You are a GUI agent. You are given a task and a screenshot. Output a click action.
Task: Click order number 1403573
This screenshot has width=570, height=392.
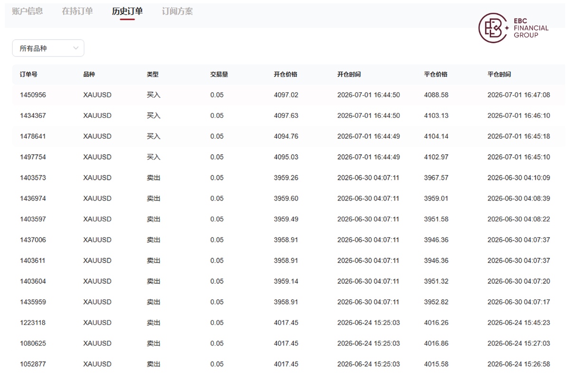pyautogui.click(x=33, y=178)
